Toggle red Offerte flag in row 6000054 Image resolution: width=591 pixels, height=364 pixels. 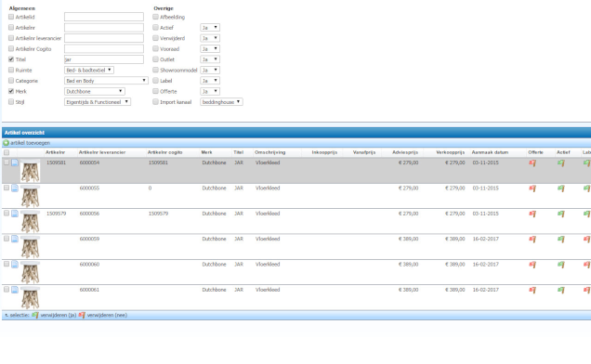(x=532, y=162)
